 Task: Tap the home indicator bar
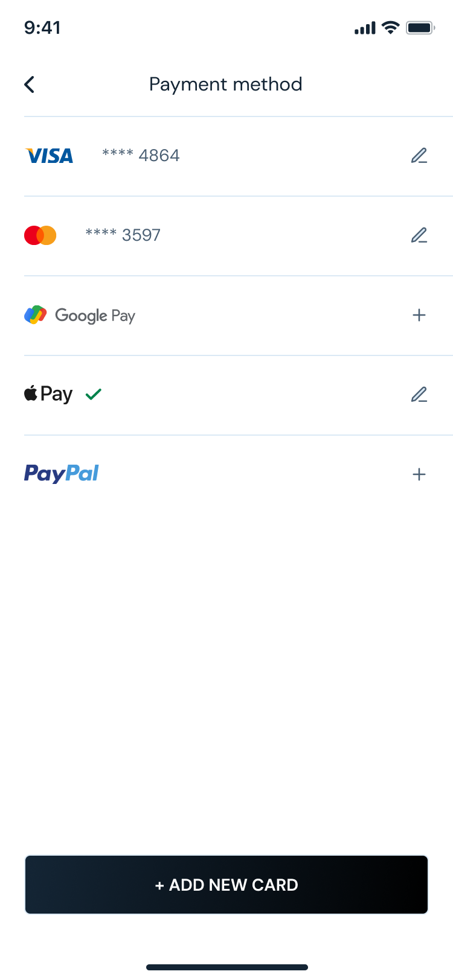pyautogui.click(x=226, y=967)
